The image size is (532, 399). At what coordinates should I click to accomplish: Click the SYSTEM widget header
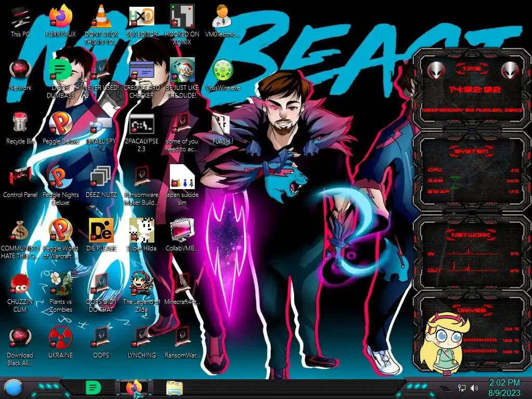(472, 151)
